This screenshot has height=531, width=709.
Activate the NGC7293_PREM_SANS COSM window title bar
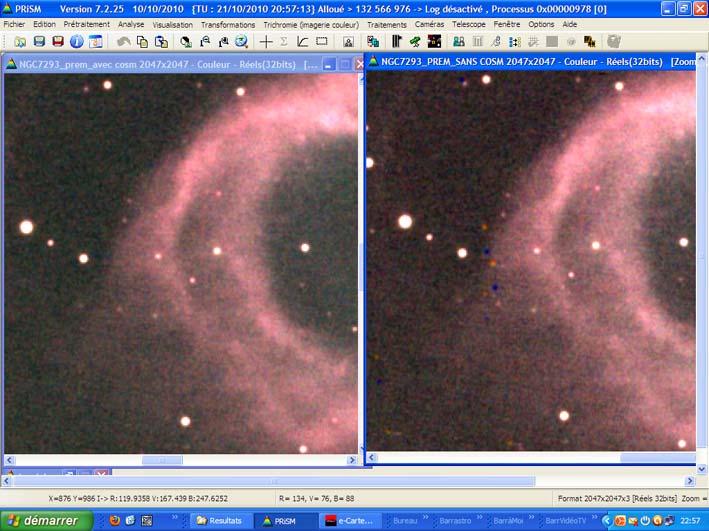coord(520,62)
